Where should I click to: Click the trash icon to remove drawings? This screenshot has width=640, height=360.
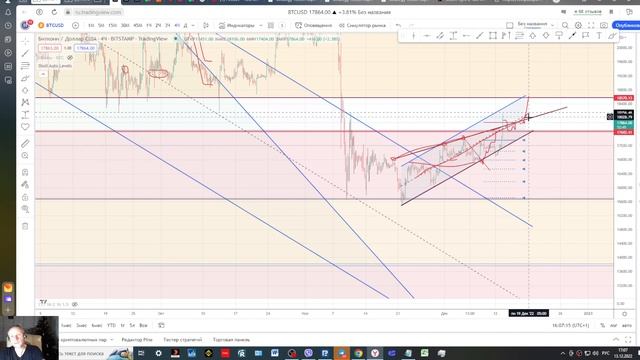(25, 226)
